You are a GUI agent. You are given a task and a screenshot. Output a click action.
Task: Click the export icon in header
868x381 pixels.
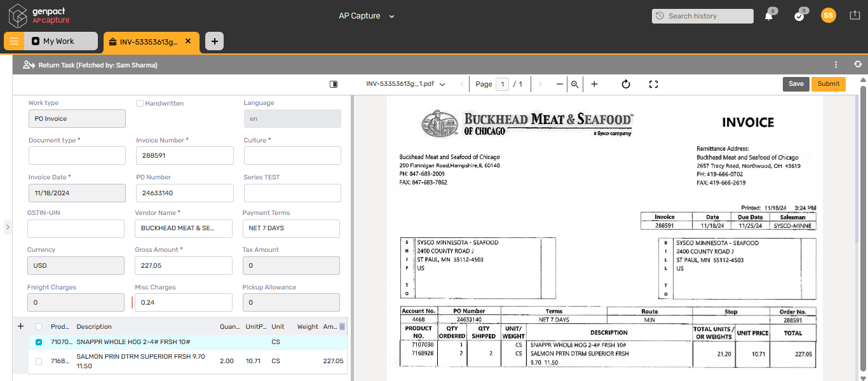[855, 15]
